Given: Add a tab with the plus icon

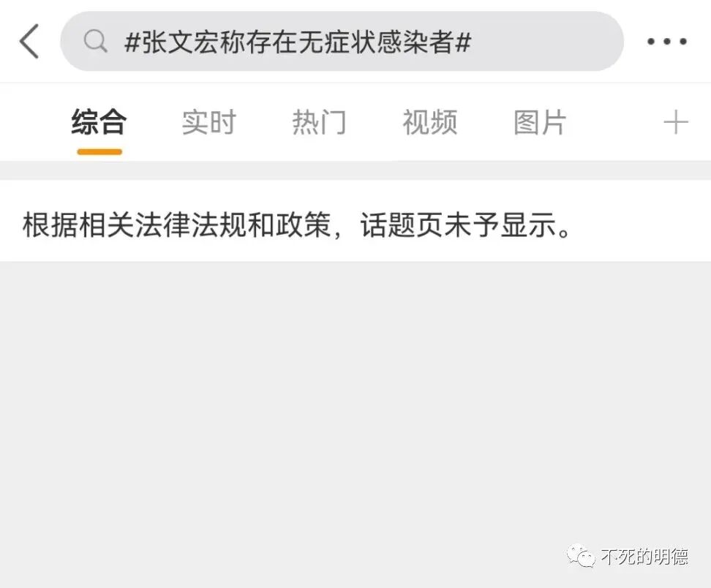Looking at the screenshot, I should pyautogui.click(x=676, y=122).
